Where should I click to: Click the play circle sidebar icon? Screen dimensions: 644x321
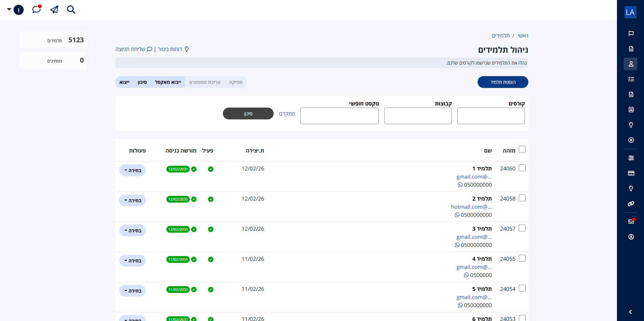[x=631, y=140]
